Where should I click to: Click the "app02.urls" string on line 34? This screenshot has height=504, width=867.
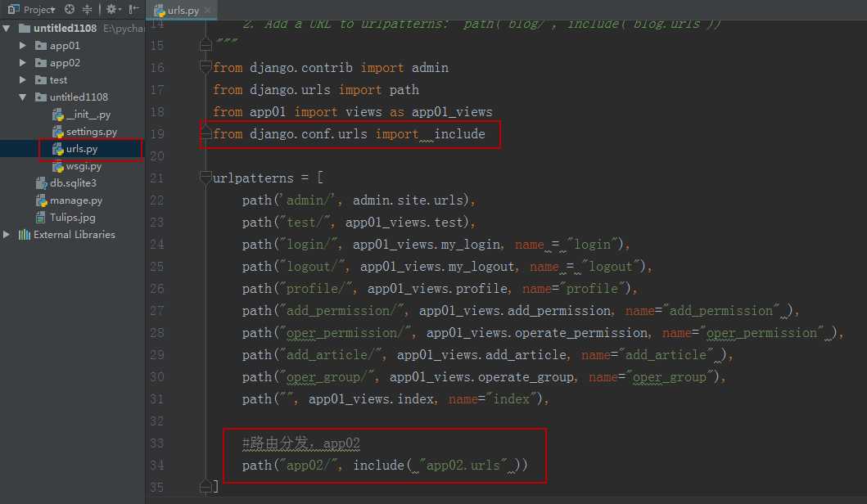463,466
